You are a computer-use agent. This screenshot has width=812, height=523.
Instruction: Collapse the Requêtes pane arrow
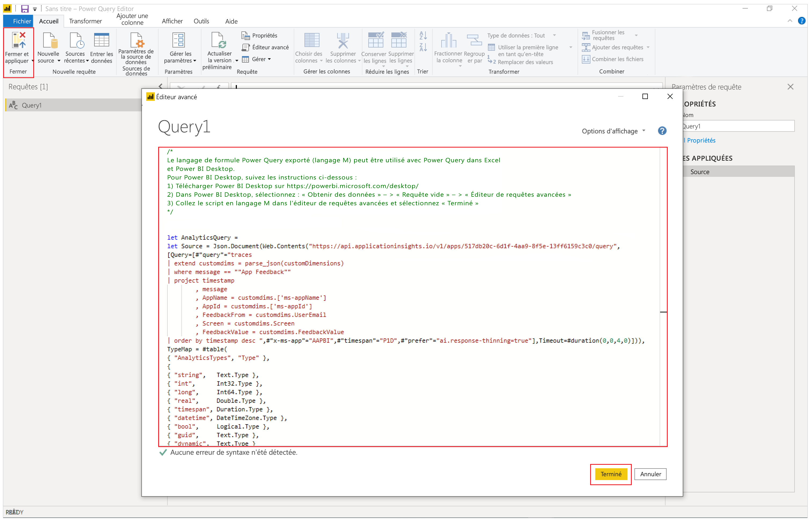pos(161,86)
